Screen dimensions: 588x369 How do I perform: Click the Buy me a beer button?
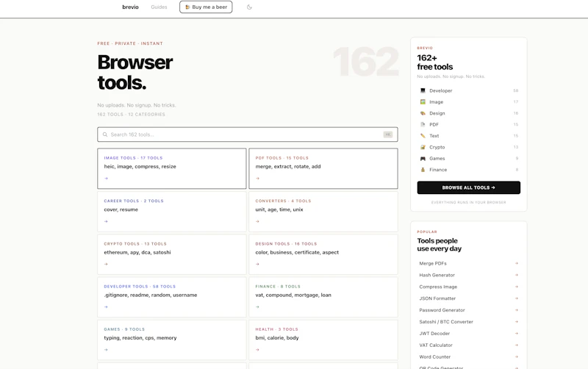[206, 7]
